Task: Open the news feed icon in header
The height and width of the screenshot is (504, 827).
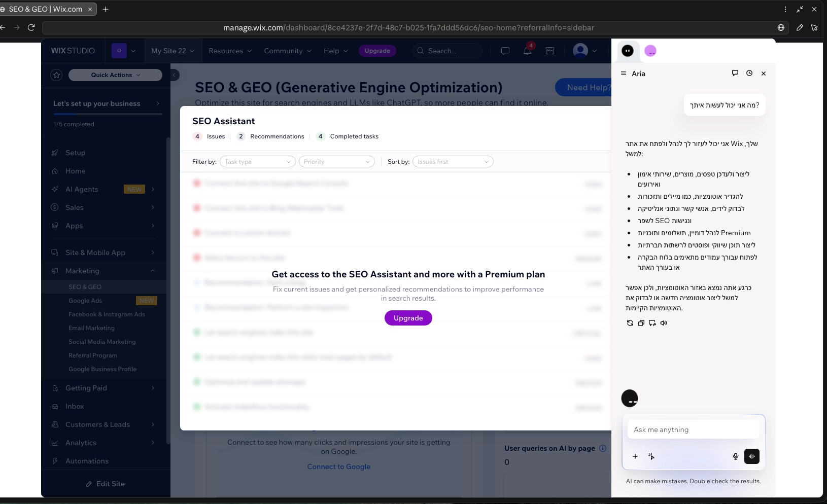Action: pyautogui.click(x=550, y=51)
